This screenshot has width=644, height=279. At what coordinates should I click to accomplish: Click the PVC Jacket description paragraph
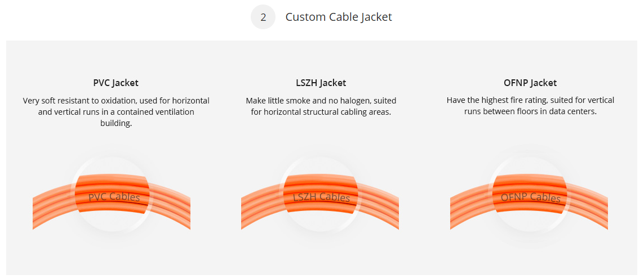(x=116, y=112)
